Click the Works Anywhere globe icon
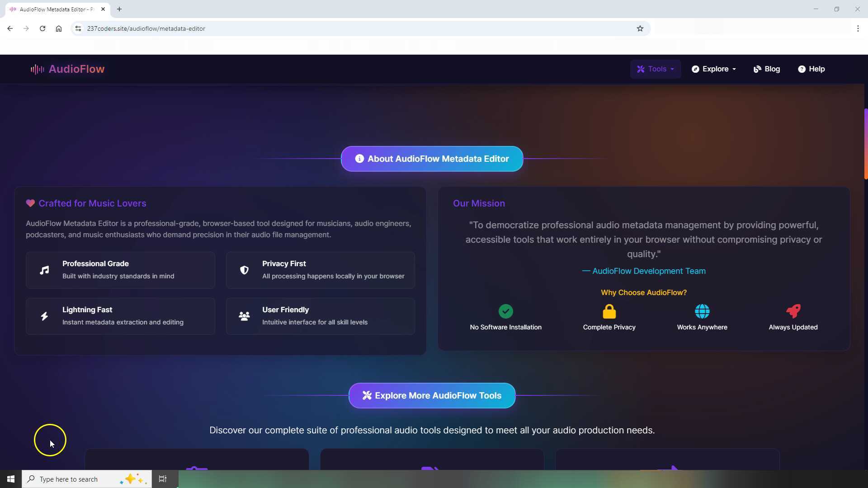 click(702, 311)
